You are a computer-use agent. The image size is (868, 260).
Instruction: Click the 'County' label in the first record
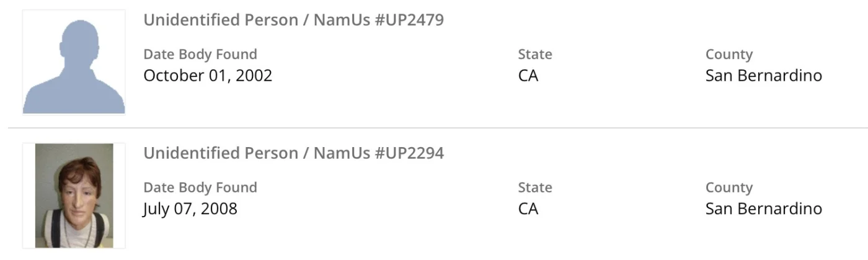pos(728,55)
